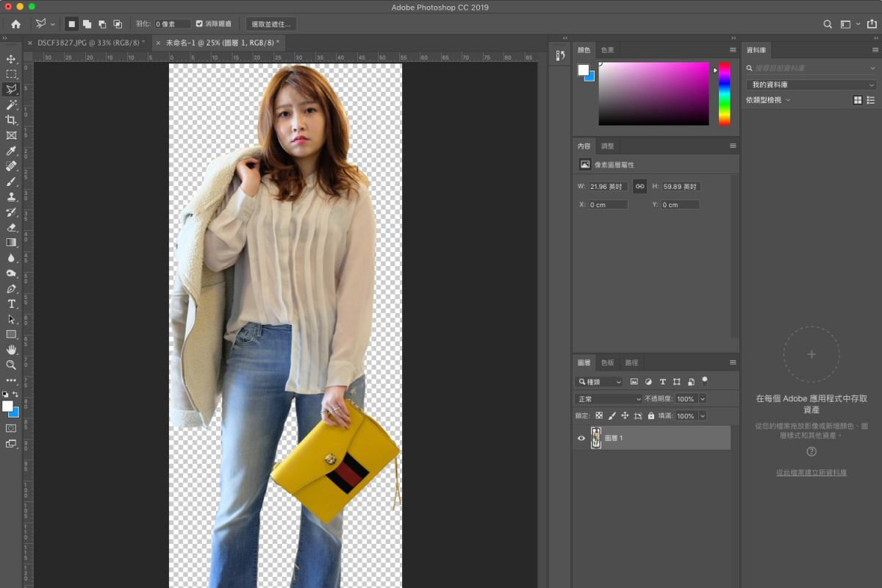Select the Clone Stamp tool
The width and height of the screenshot is (882, 588).
click(x=10, y=197)
